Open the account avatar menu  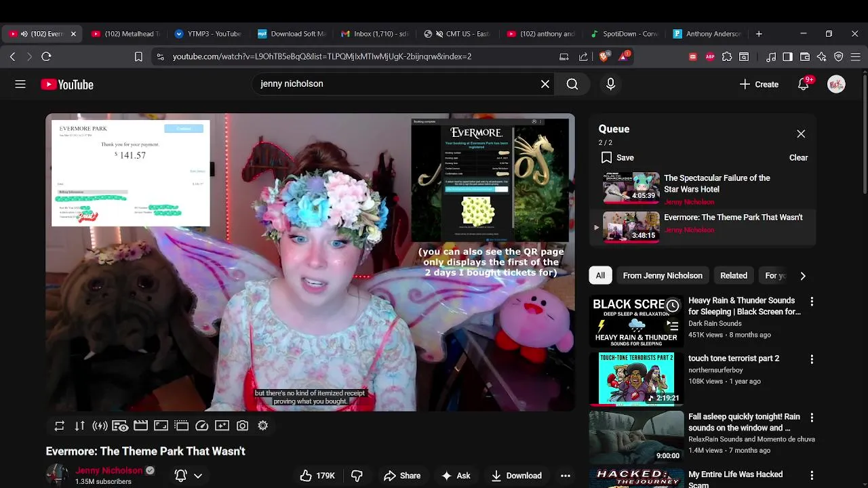[x=836, y=85]
